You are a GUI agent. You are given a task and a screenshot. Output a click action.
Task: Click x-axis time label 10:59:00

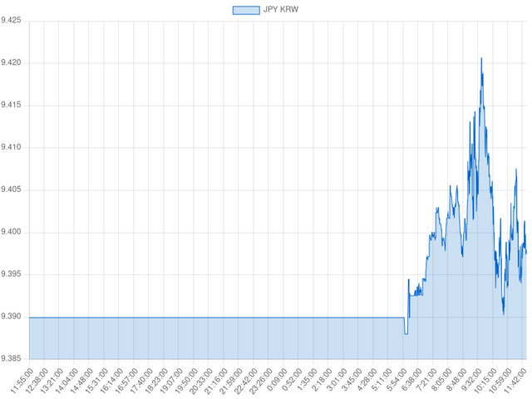(500, 381)
